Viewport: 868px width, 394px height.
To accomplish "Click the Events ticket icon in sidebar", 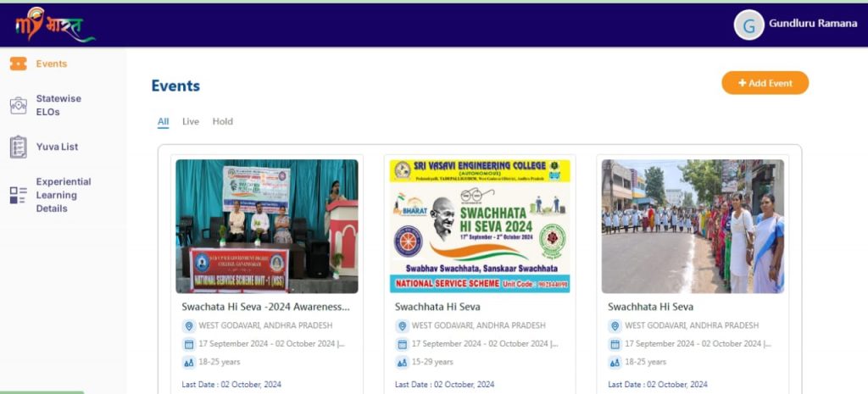I will tap(18, 64).
